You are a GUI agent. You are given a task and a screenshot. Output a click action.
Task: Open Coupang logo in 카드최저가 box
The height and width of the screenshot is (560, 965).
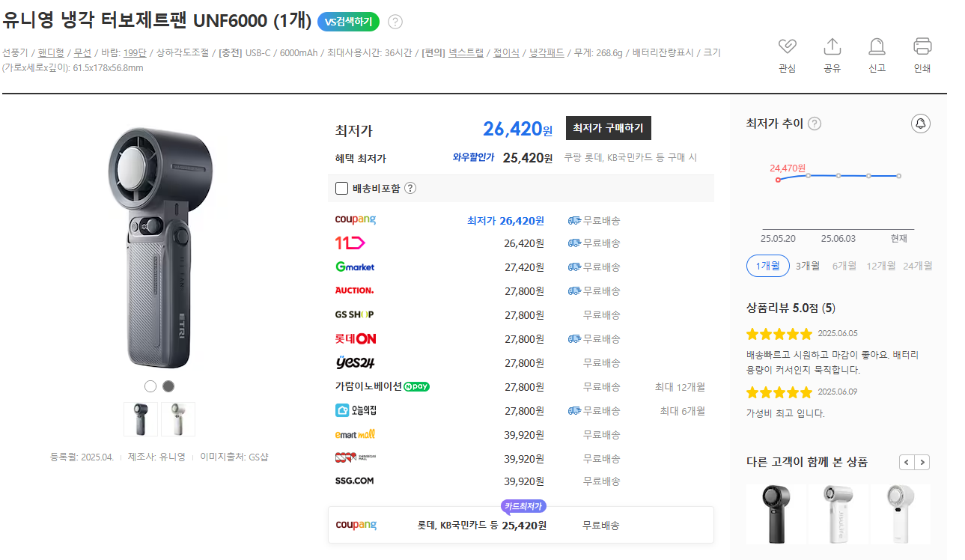tap(356, 525)
